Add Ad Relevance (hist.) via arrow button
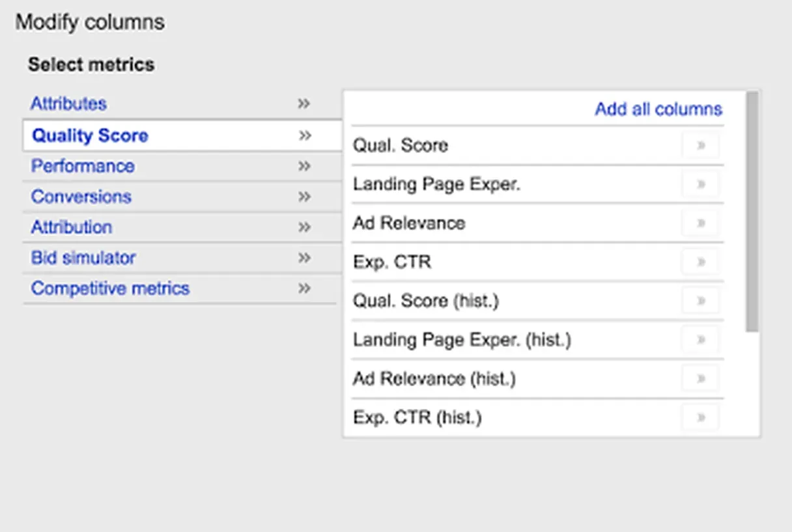The height and width of the screenshot is (532, 792). coord(701,378)
